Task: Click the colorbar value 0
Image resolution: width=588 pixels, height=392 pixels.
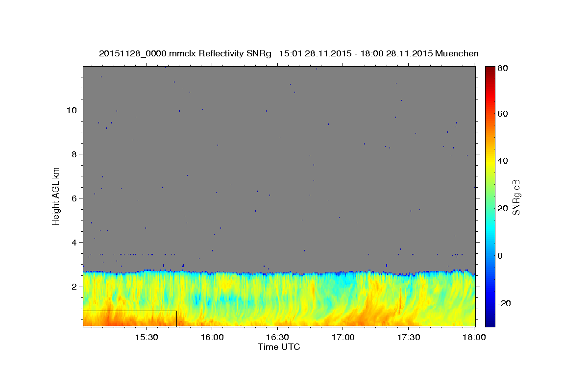Action: pyautogui.click(x=501, y=256)
